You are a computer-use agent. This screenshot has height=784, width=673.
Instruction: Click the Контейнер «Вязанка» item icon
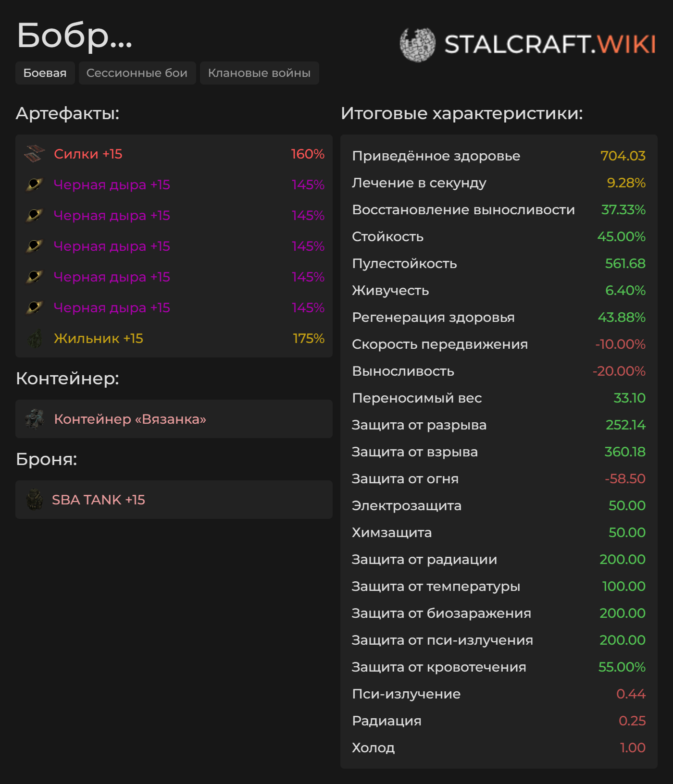35,419
